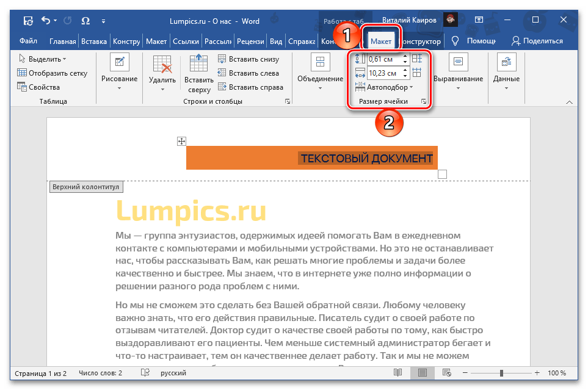Click the Save icon in the title bar

tap(28, 21)
